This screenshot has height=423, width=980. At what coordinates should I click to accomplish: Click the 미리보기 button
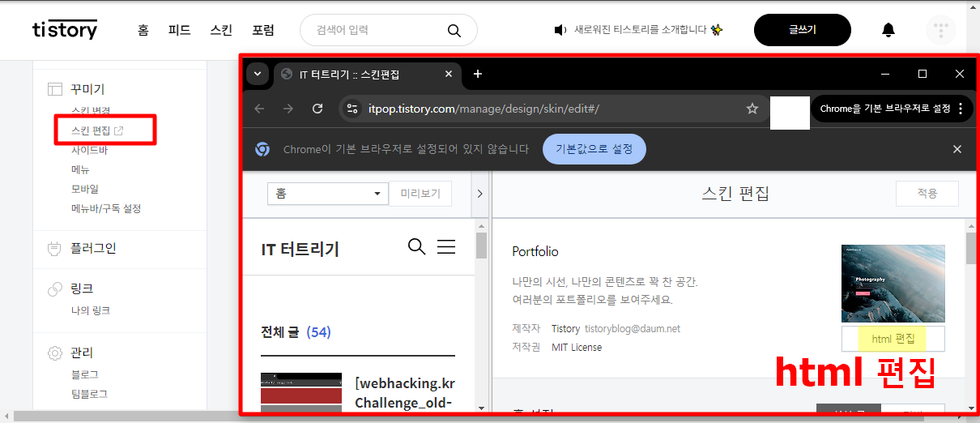point(420,194)
